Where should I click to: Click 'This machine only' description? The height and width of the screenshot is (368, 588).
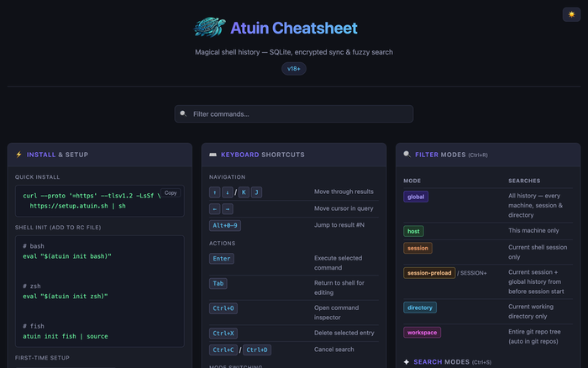point(533,231)
